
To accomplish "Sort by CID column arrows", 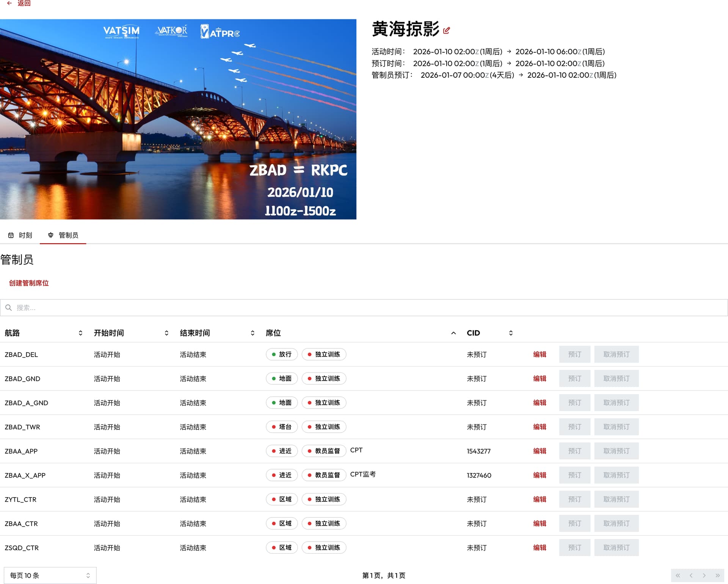I will [x=511, y=333].
